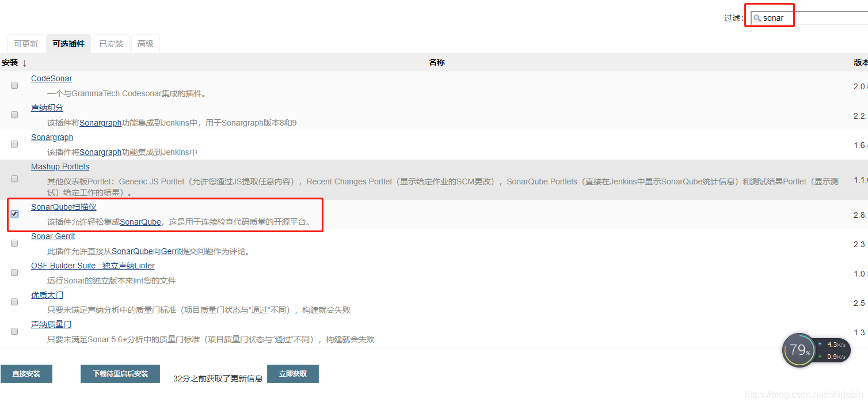
Task: Click the 立即获取 button
Action: point(293,374)
